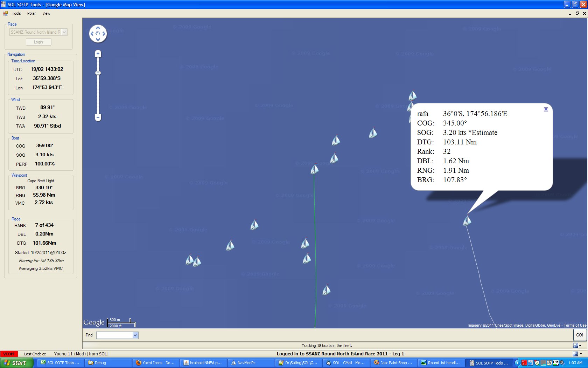Open the View menu
588x368 pixels.
(46, 13)
